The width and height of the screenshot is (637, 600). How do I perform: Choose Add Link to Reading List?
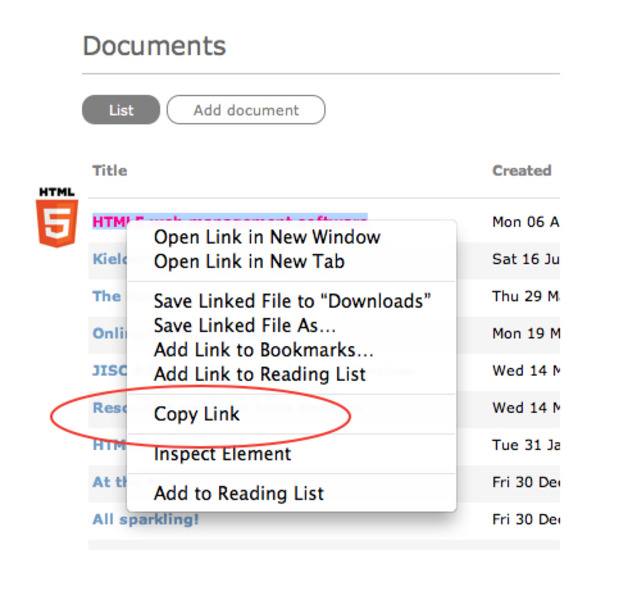coord(260,374)
